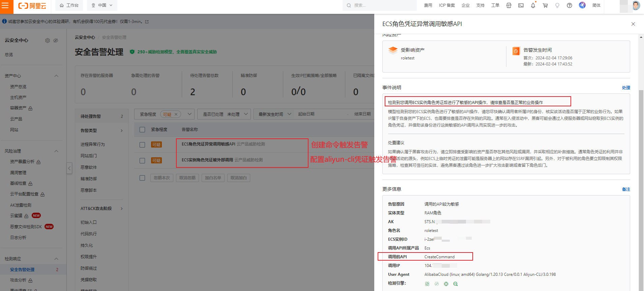The width and height of the screenshot is (644, 291).
Task: Click the 忽略本次 button
Action: (162, 178)
